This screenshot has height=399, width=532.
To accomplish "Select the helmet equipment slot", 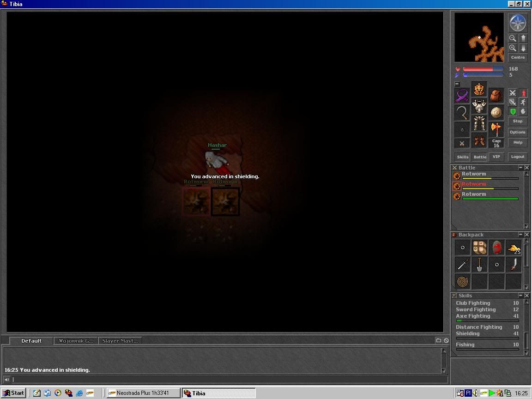I will point(479,90).
